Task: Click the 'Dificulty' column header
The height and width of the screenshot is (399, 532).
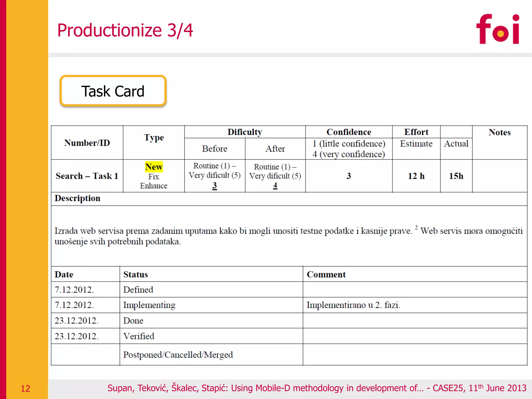Action: (x=245, y=132)
